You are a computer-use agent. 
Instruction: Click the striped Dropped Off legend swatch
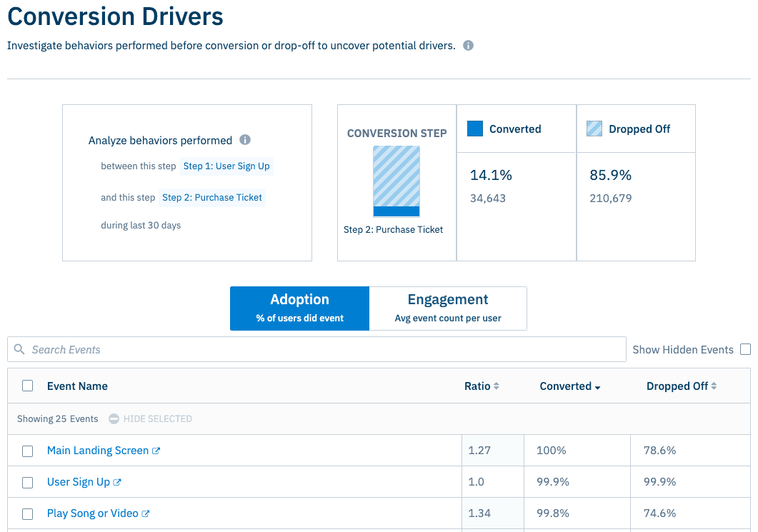[x=593, y=129]
